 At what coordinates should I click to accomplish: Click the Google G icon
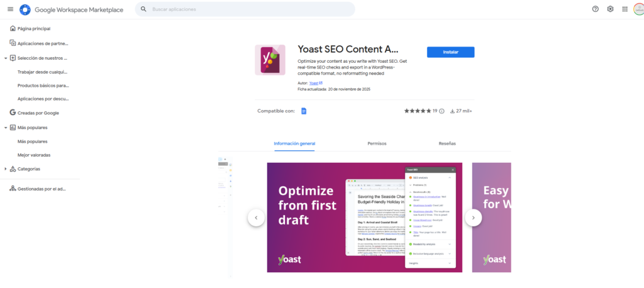pyautogui.click(x=13, y=113)
